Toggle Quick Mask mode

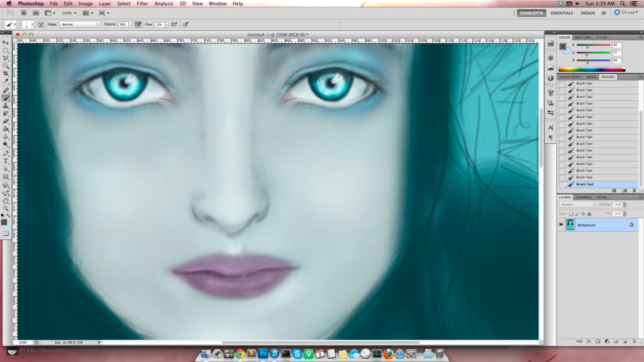coord(6,234)
